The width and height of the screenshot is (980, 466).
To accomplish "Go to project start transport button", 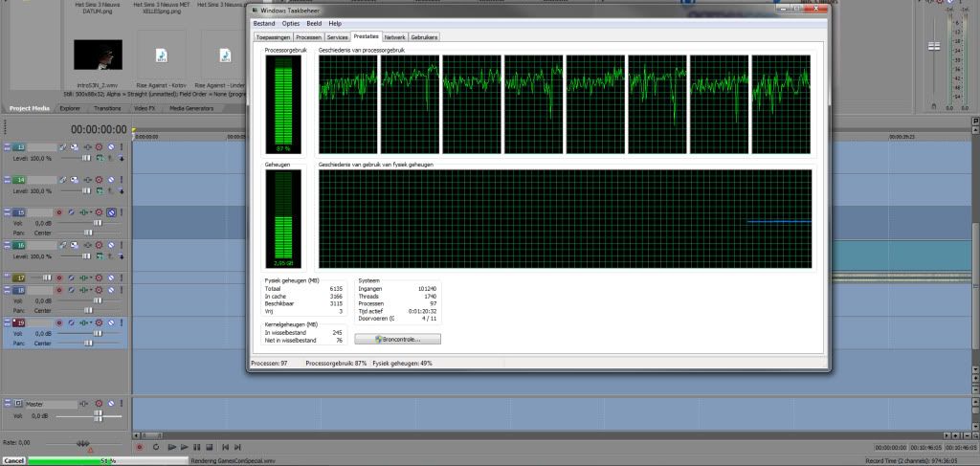I will (x=225, y=447).
